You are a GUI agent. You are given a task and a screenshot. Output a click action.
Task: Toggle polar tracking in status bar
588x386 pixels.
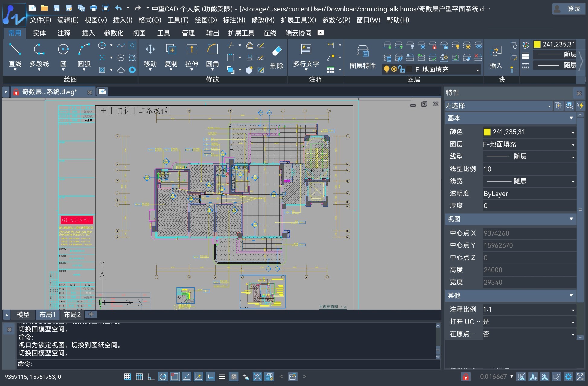click(x=163, y=377)
